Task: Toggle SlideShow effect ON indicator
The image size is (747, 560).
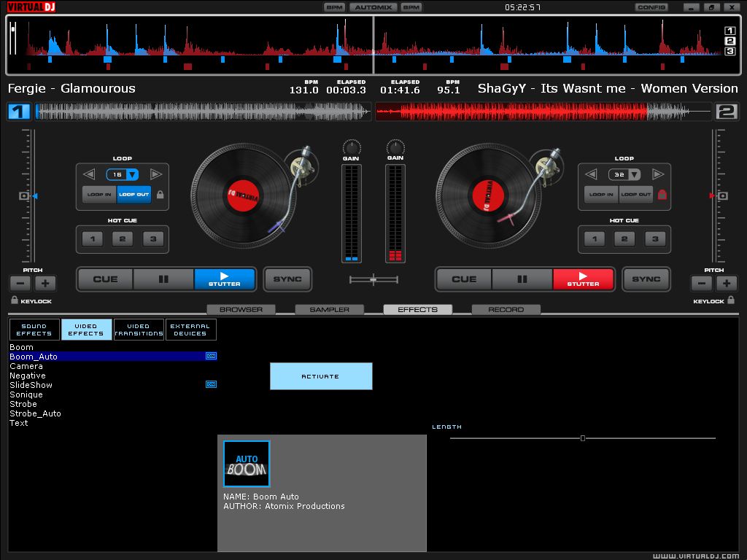Action: tap(211, 384)
